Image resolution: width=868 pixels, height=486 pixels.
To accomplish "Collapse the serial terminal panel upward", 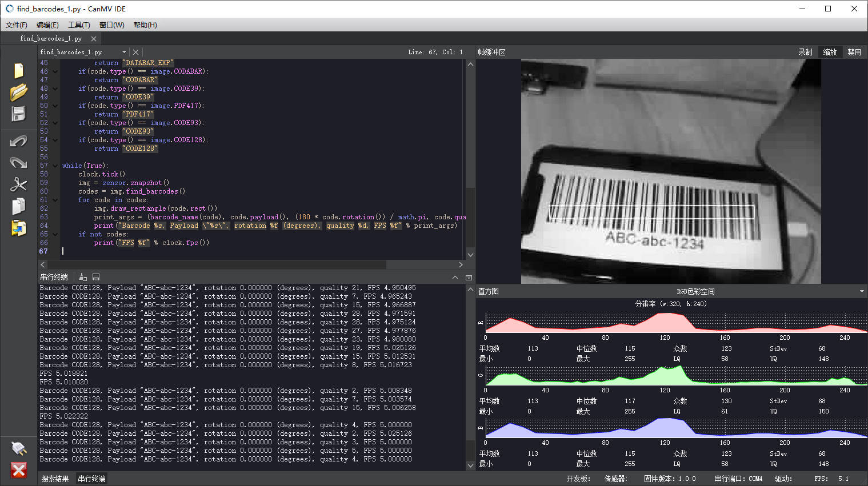I will tap(455, 278).
